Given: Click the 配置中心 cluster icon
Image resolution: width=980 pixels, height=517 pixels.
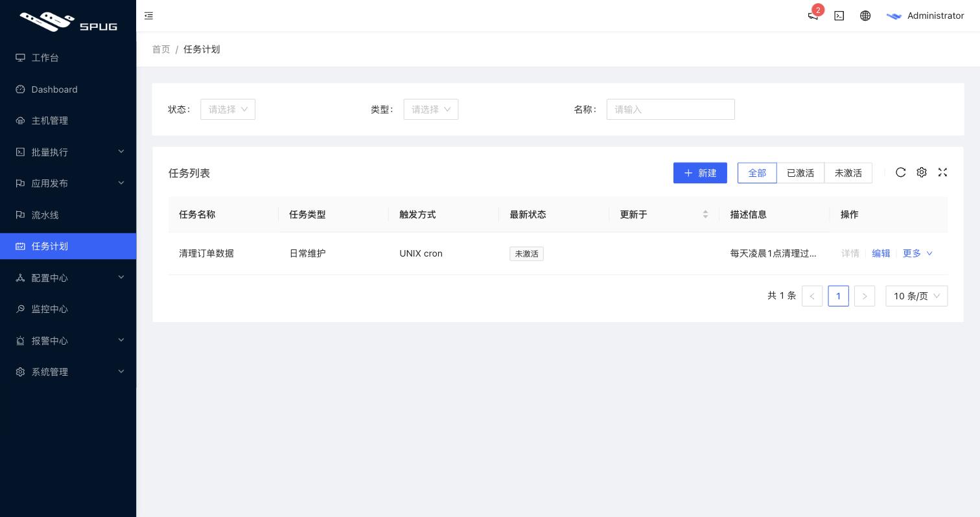Looking at the screenshot, I should coord(20,278).
